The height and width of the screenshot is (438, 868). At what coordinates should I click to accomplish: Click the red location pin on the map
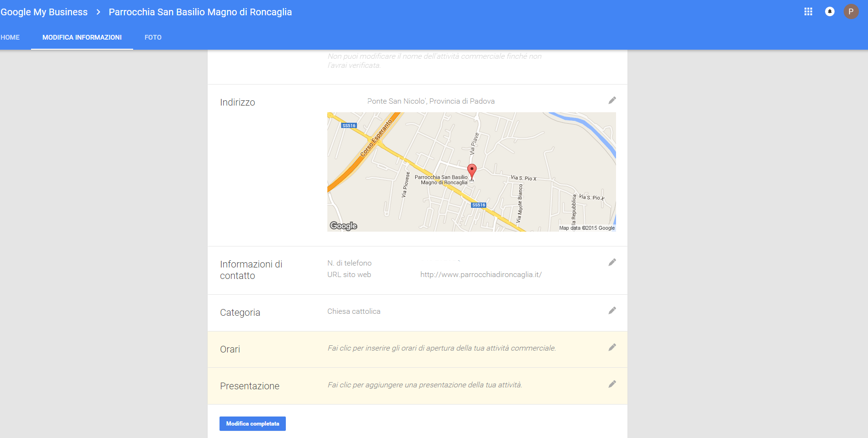pyautogui.click(x=472, y=171)
